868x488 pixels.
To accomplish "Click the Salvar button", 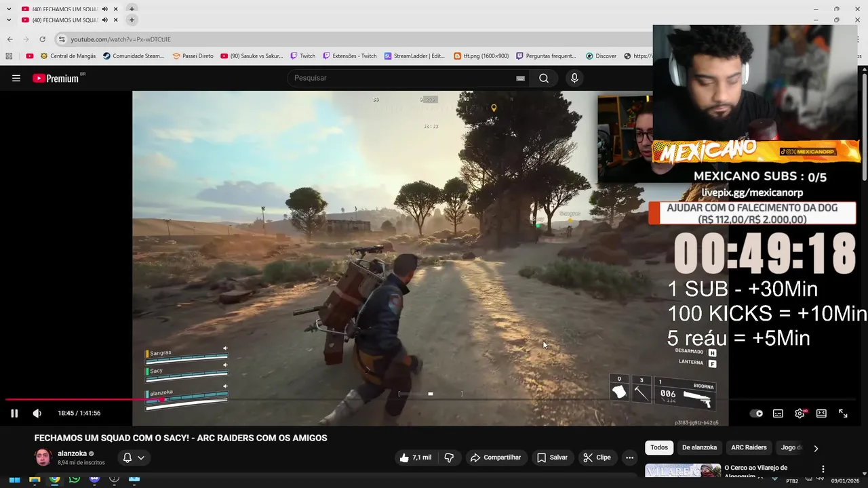I will pos(552,457).
